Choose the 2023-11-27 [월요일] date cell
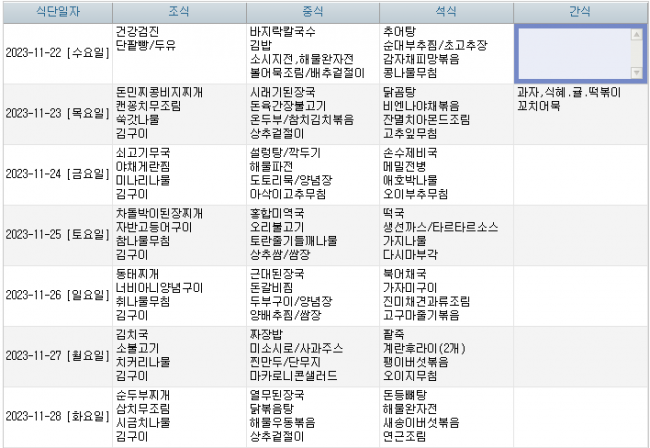The image size is (650, 448). coord(56,355)
